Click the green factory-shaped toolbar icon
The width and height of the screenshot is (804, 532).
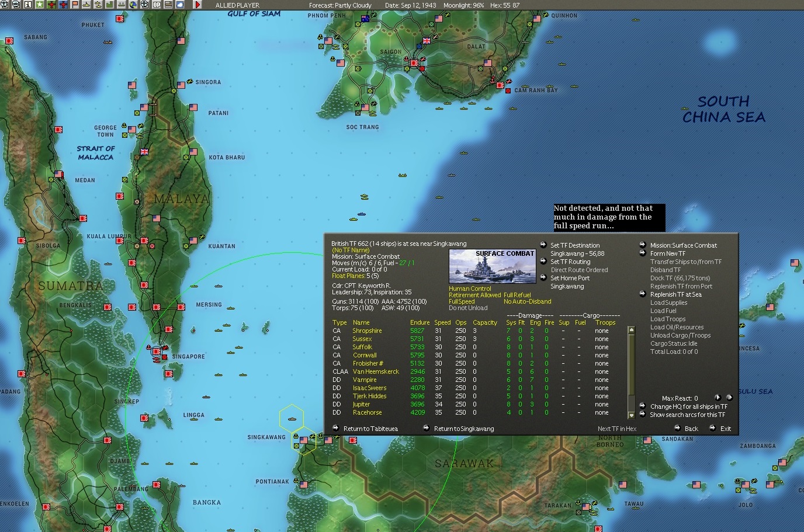click(110, 5)
